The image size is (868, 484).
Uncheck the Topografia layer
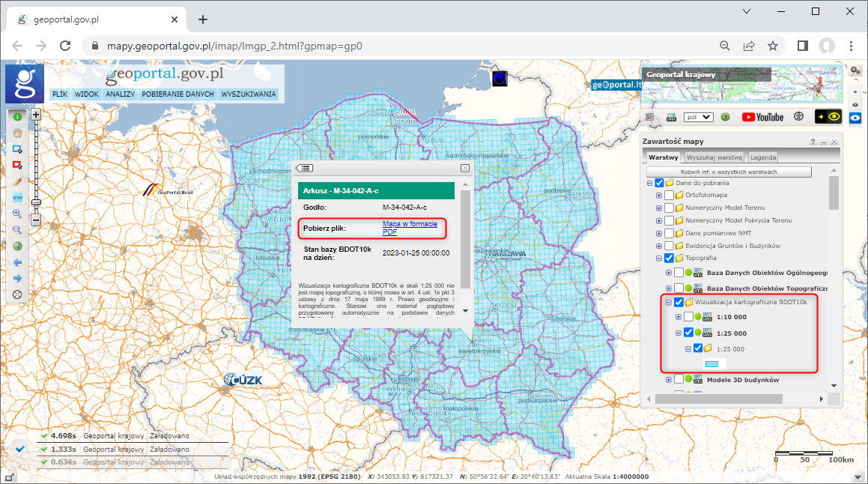670,257
